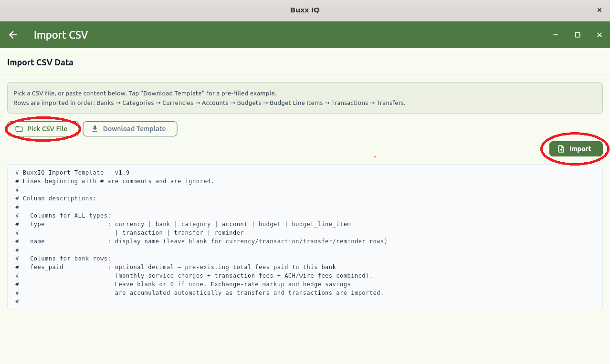Click the 'Import CSV' title in the header
This screenshot has height=364, width=610.
click(61, 35)
